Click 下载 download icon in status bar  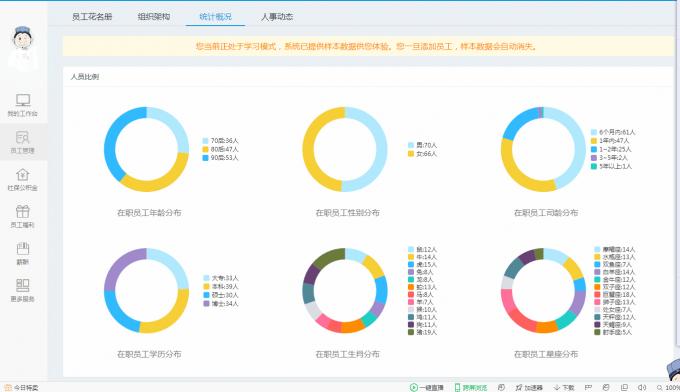pos(557,387)
